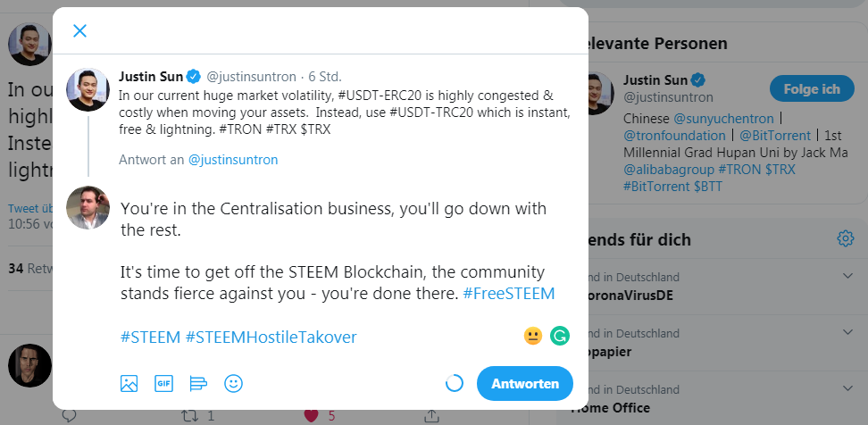Send reply with the Antworten button
Image resolution: width=868 pixels, height=425 pixels.
pos(525,384)
